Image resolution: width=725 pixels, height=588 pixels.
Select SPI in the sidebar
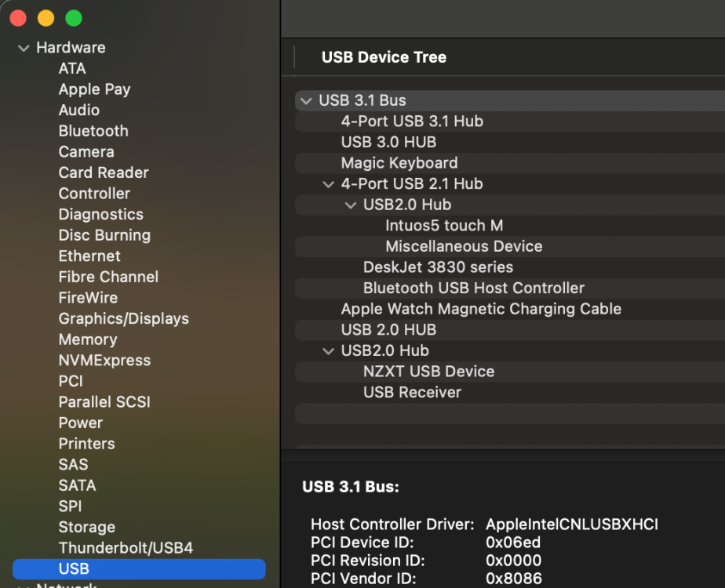71,506
